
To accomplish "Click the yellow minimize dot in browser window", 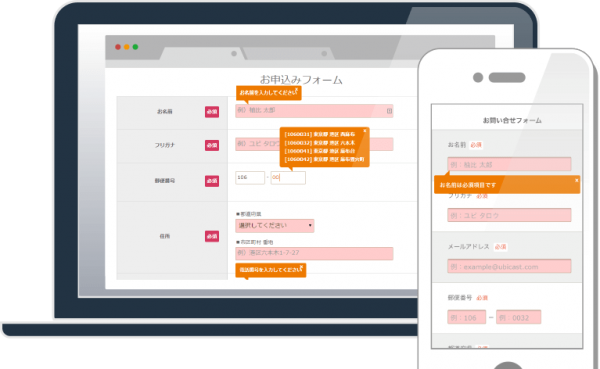I will (127, 47).
